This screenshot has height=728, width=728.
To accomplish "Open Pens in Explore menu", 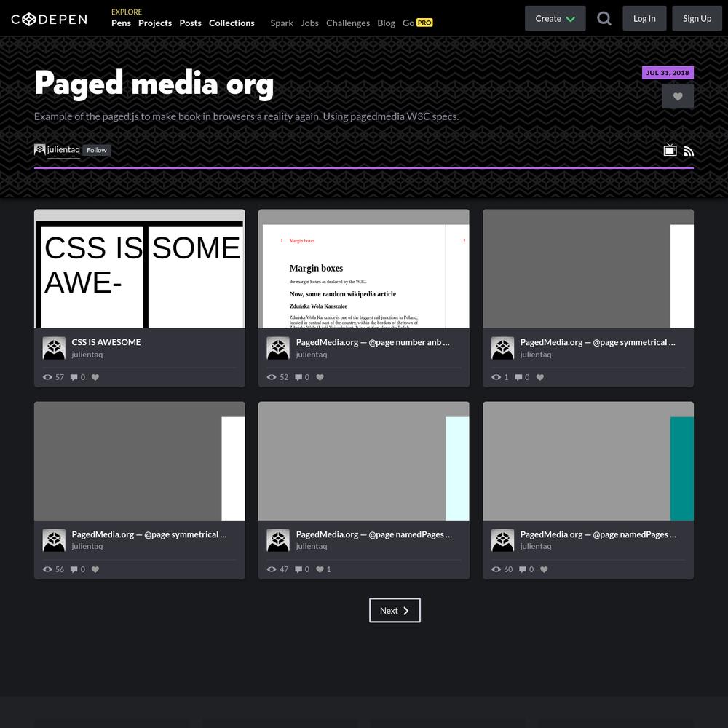I will click(x=121, y=23).
